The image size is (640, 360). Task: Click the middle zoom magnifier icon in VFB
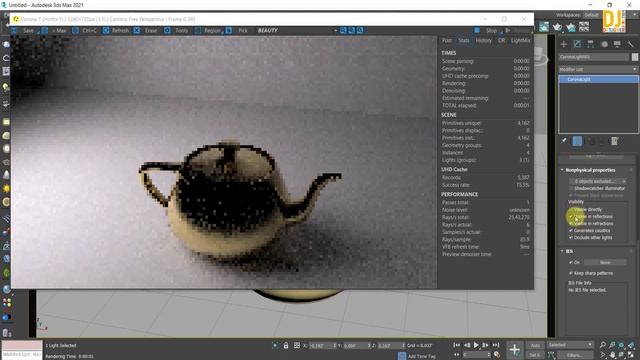[x=351, y=31]
